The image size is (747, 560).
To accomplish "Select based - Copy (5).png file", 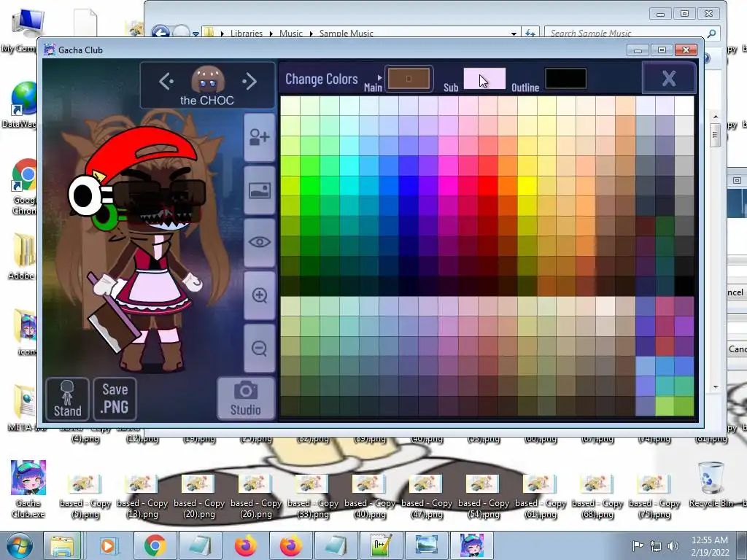I will tap(85, 496).
